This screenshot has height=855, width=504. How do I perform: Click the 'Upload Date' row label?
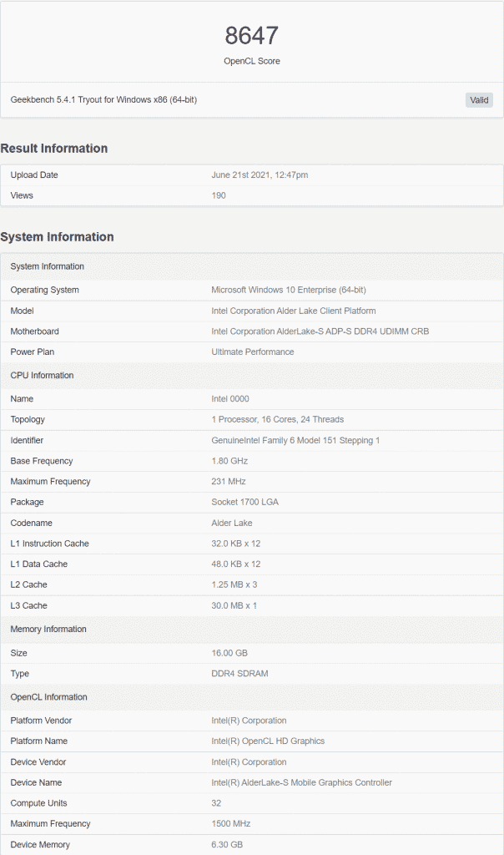[33, 175]
